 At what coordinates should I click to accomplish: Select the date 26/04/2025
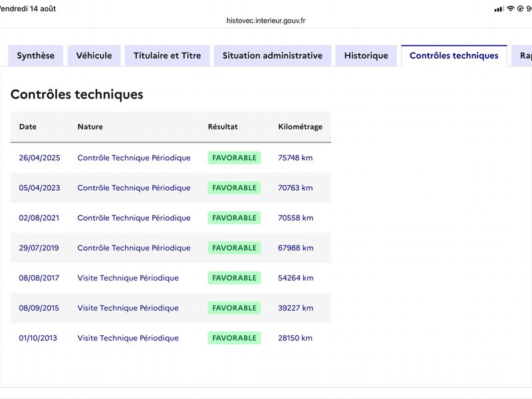click(x=40, y=158)
